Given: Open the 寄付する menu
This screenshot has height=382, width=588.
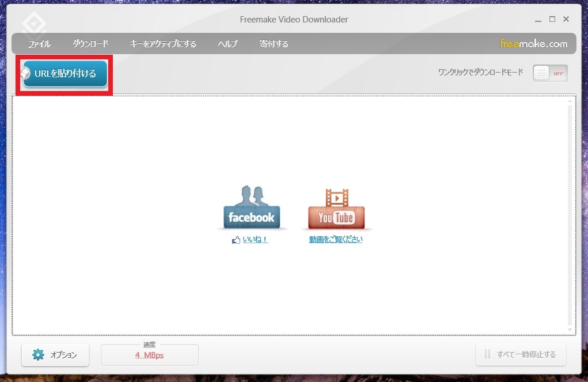Looking at the screenshot, I should (x=274, y=44).
